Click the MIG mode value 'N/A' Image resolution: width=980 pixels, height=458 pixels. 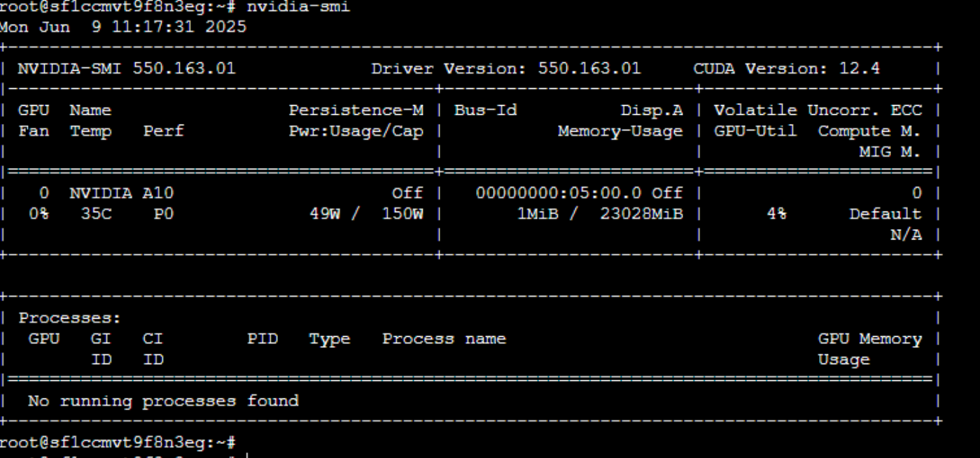click(906, 235)
